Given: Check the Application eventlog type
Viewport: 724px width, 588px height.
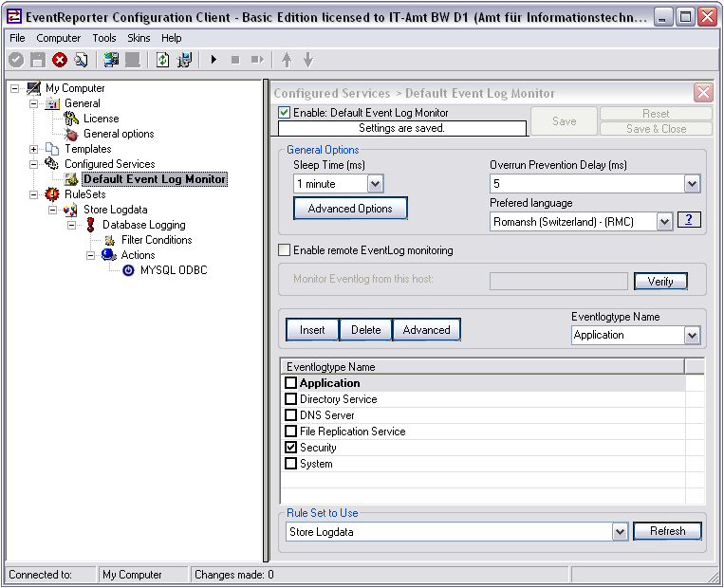Looking at the screenshot, I should pos(291,383).
